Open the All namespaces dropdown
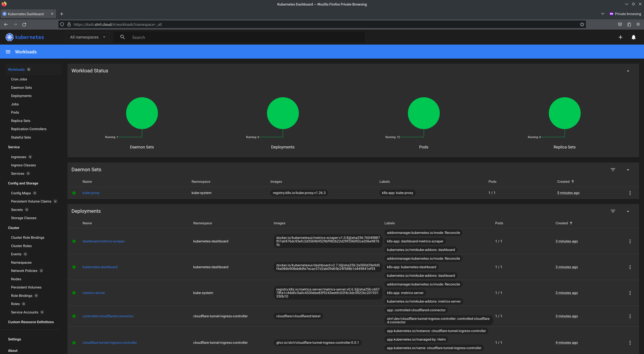The height and width of the screenshot is (354, 644). (88, 37)
